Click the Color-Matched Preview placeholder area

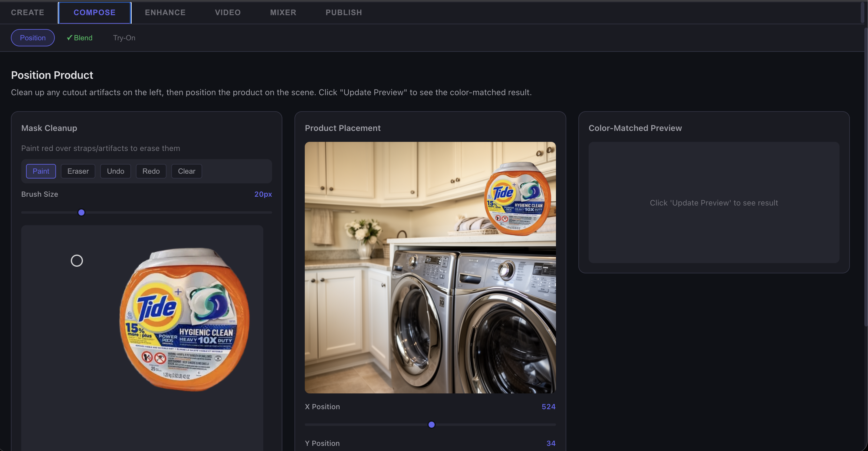click(x=714, y=202)
